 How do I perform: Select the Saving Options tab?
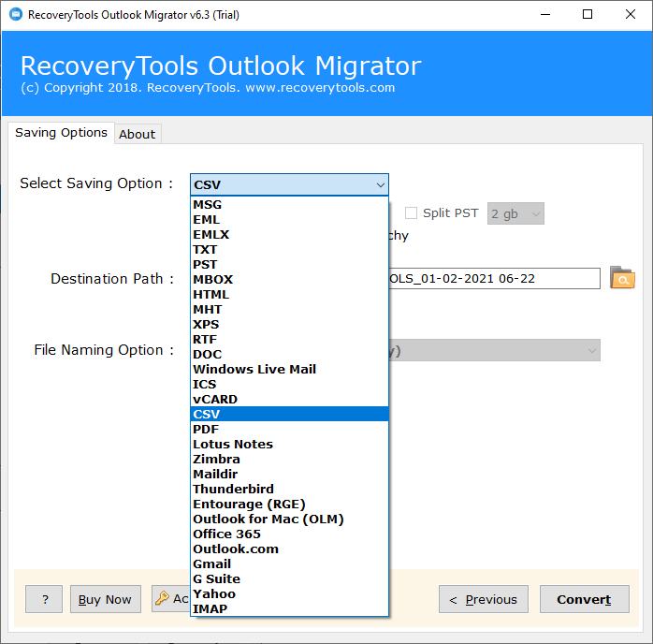61,133
